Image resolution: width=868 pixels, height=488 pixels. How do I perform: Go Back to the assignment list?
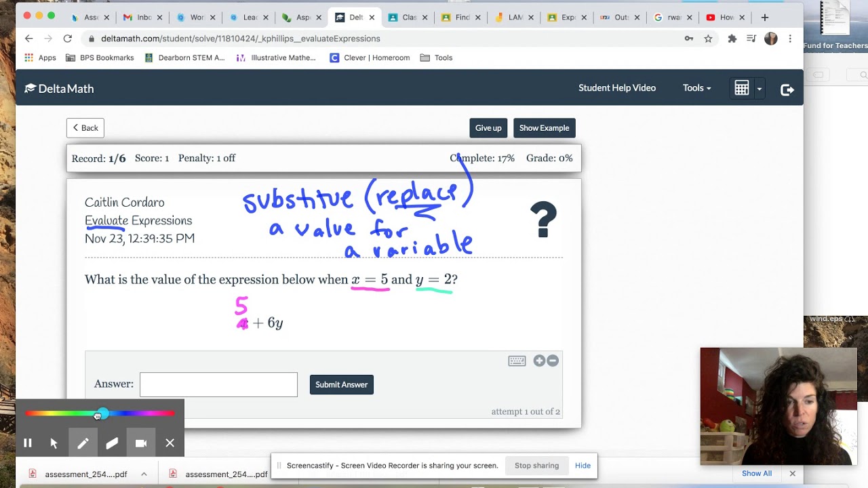(85, 127)
